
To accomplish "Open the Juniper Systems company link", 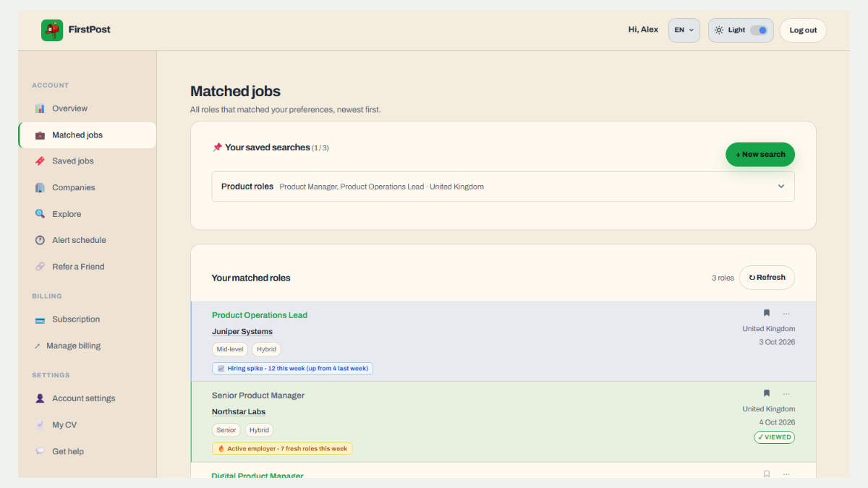I will 242,332.
